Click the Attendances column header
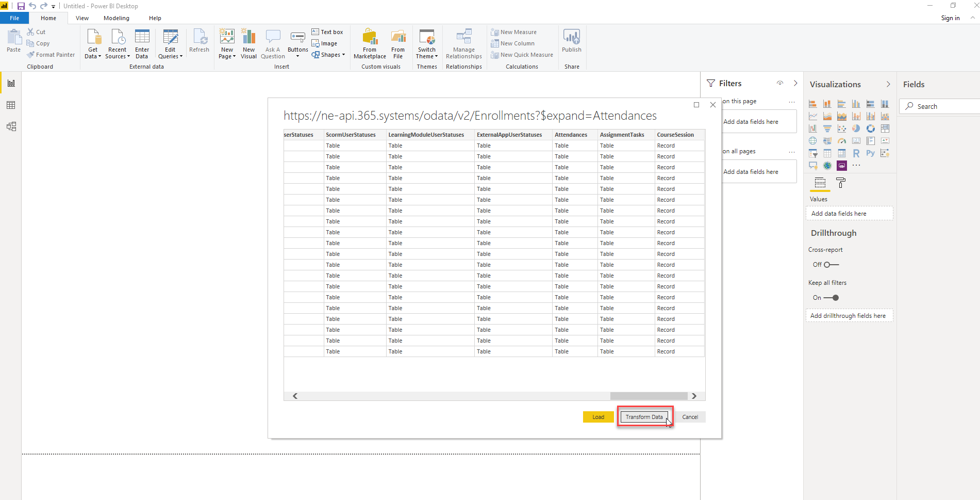Viewport: 980px width, 500px height. pyautogui.click(x=575, y=135)
